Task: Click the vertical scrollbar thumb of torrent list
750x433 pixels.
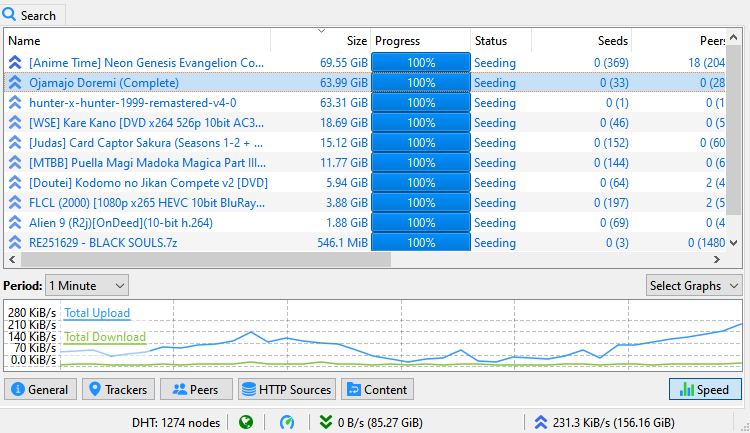Action: (734, 131)
